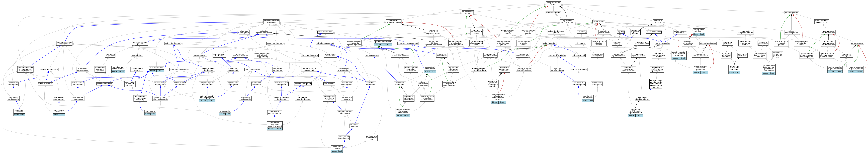Click the 'biological regulation' node

(x=553, y=13)
